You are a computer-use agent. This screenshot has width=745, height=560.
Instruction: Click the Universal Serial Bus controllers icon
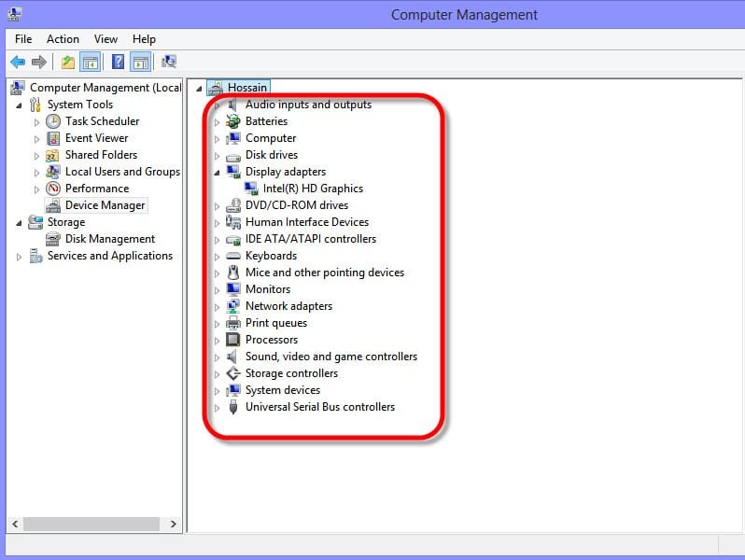(233, 407)
